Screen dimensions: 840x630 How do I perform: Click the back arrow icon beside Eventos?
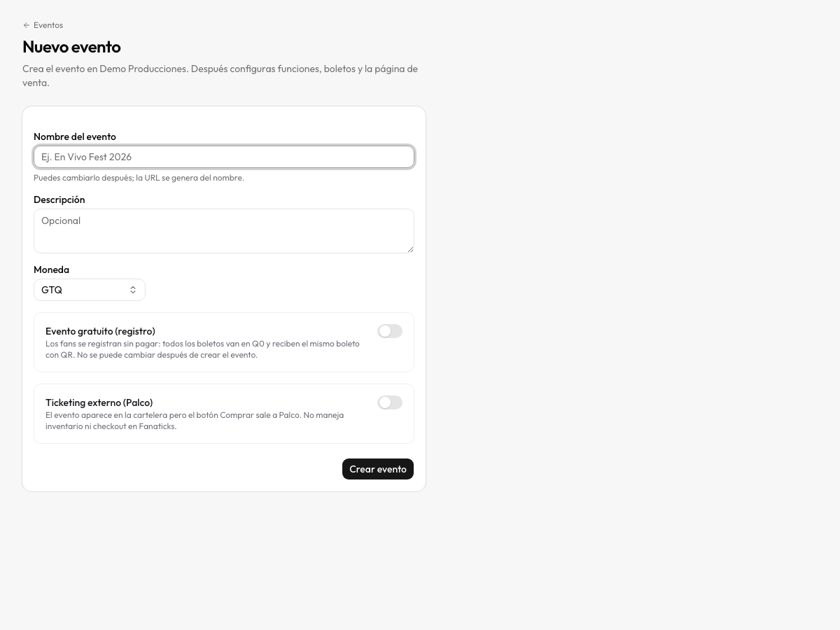(x=27, y=25)
